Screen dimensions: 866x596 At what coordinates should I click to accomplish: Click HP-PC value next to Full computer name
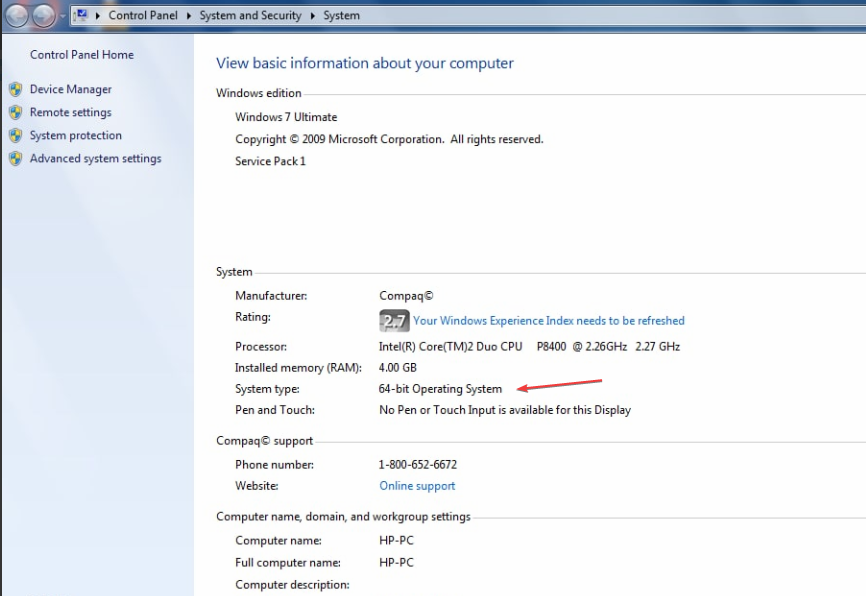[396, 563]
